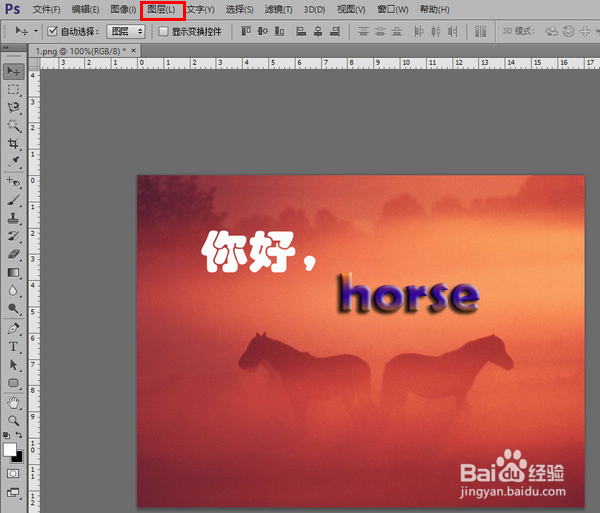Select the Blur tool

tap(13, 291)
